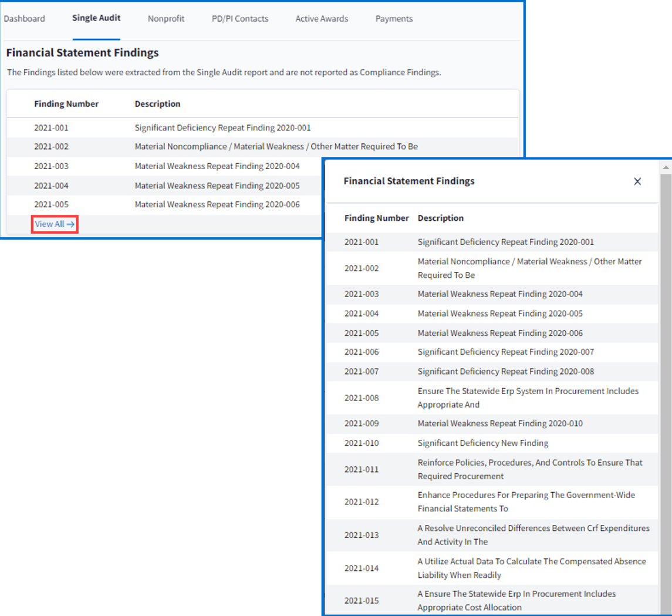The height and width of the screenshot is (616, 672).
Task: Click finding 2021-002 in background table
Action: pyautogui.click(x=51, y=147)
